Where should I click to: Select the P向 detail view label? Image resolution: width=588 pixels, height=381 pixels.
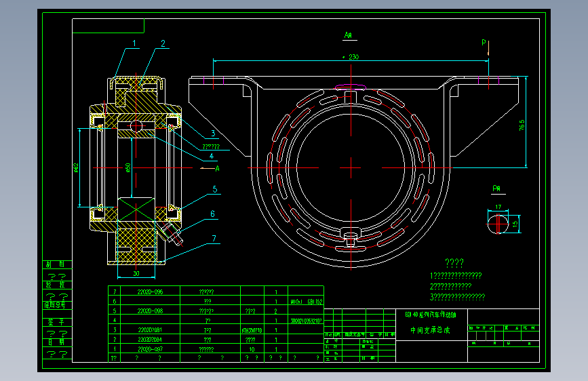(496, 188)
